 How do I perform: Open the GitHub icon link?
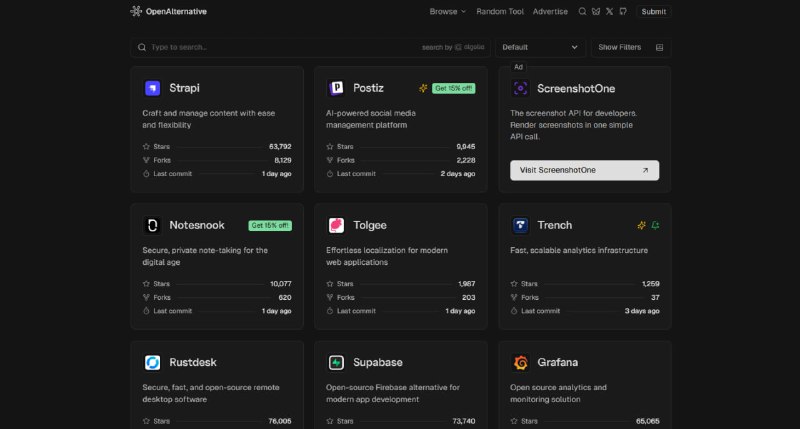coord(623,11)
